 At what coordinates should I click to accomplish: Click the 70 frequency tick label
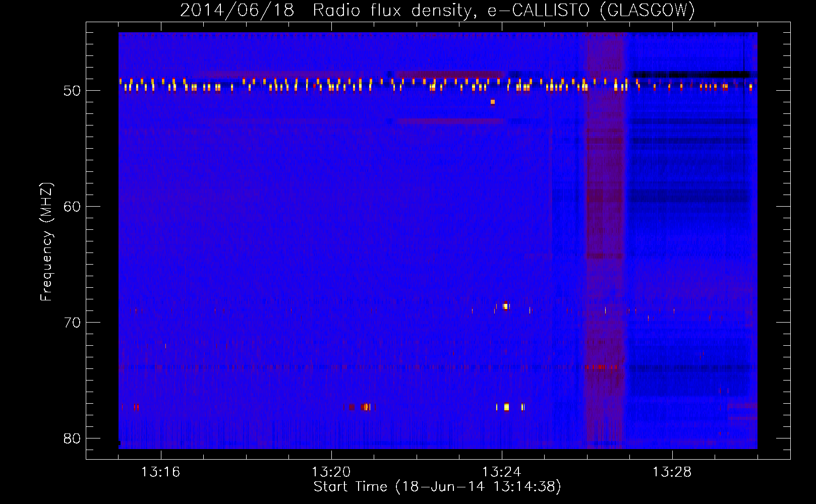point(72,323)
